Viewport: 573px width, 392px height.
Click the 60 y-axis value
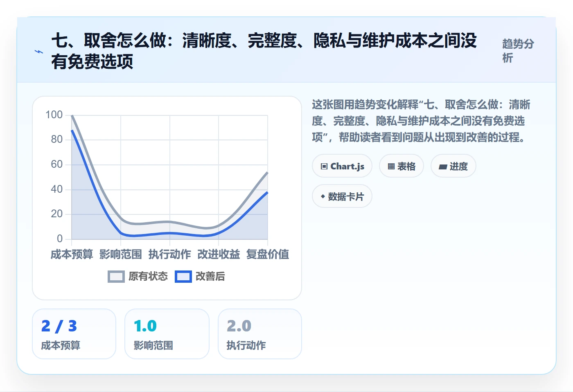(x=57, y=164)
